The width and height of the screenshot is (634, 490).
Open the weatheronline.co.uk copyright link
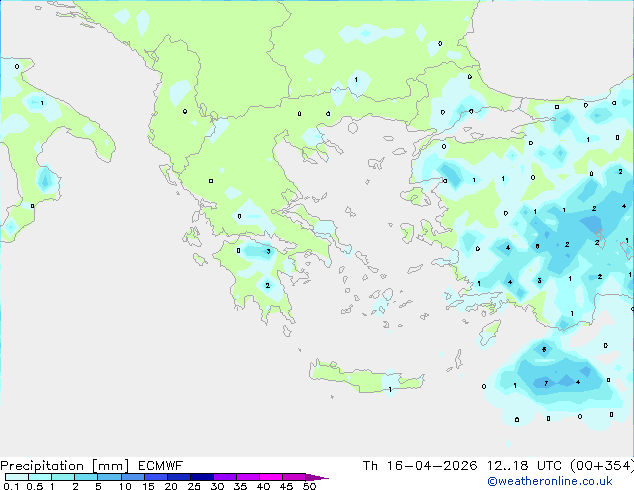coord(550,481)
